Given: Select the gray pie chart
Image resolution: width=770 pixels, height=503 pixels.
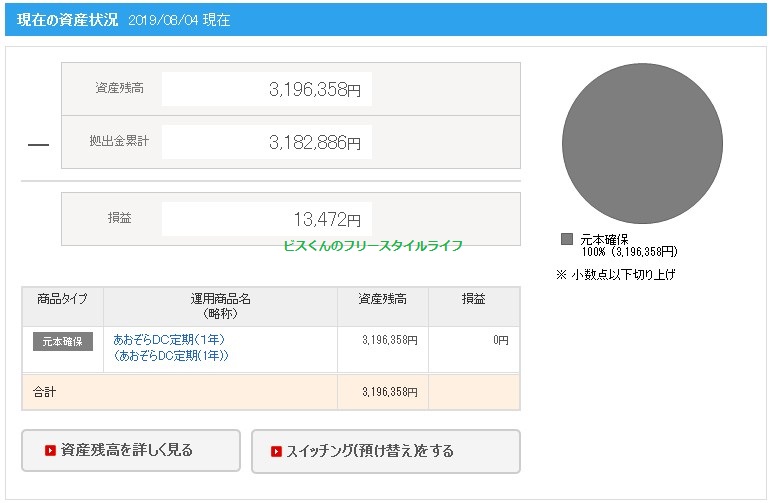Looking at the screenshot, I should pos(642,143).
